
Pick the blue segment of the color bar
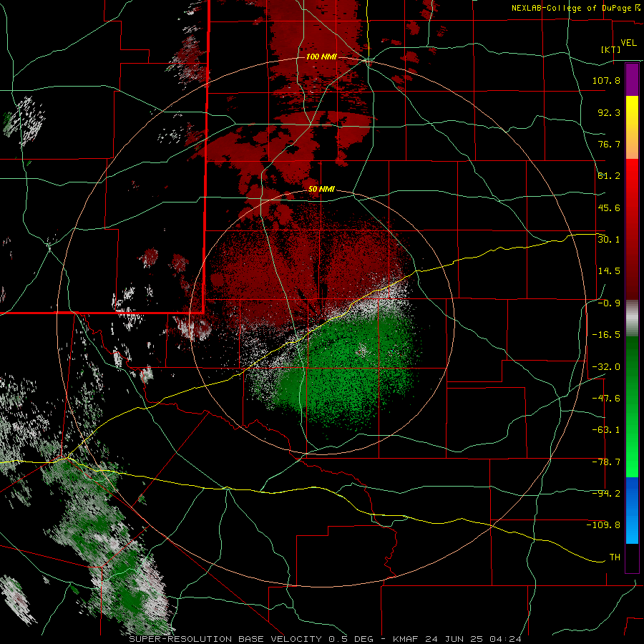point(632,510)
